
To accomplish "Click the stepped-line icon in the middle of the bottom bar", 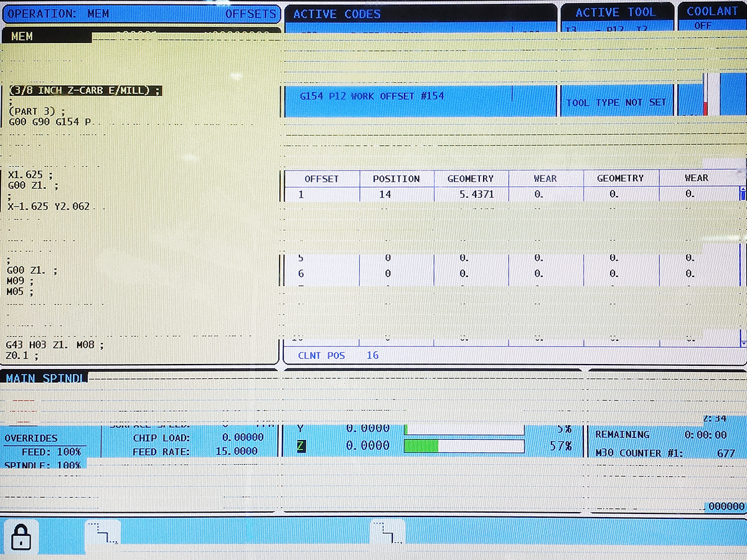I will point(387,533).
